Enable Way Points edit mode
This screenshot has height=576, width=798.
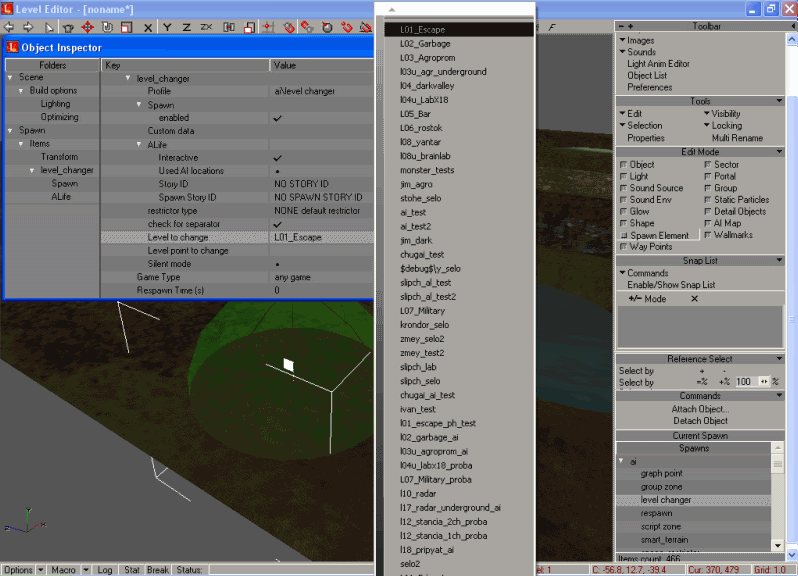click(645, 247)
